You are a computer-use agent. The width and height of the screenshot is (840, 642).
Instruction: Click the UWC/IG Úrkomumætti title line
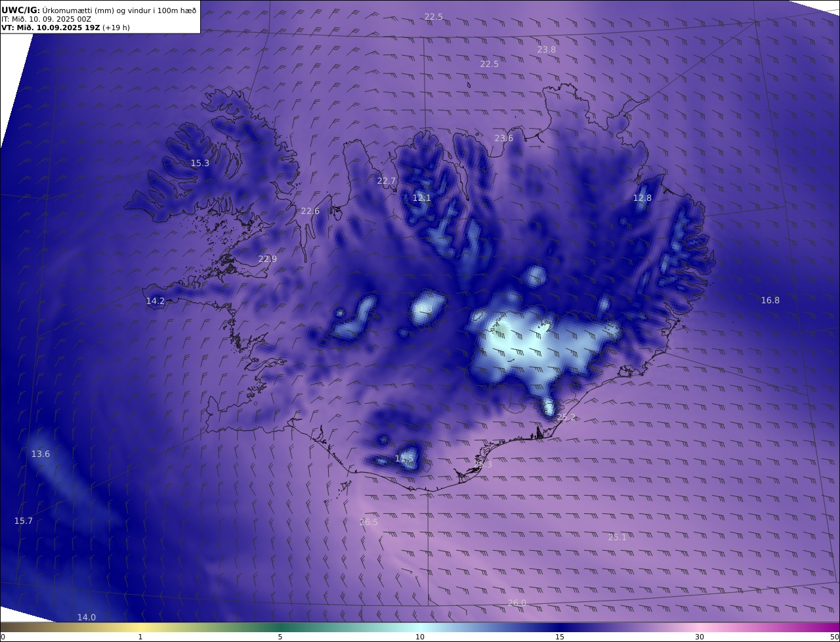click(x=99, y=10)
